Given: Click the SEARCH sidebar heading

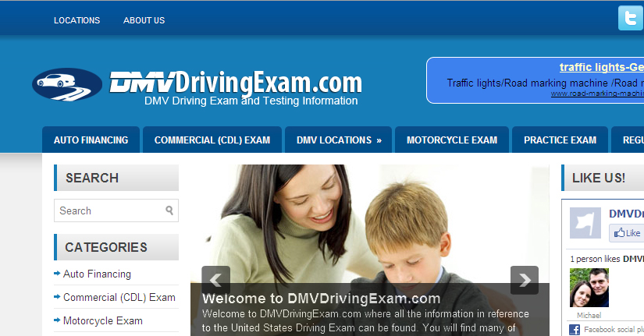Looking at the screenshot, I should tap(92, 178).
